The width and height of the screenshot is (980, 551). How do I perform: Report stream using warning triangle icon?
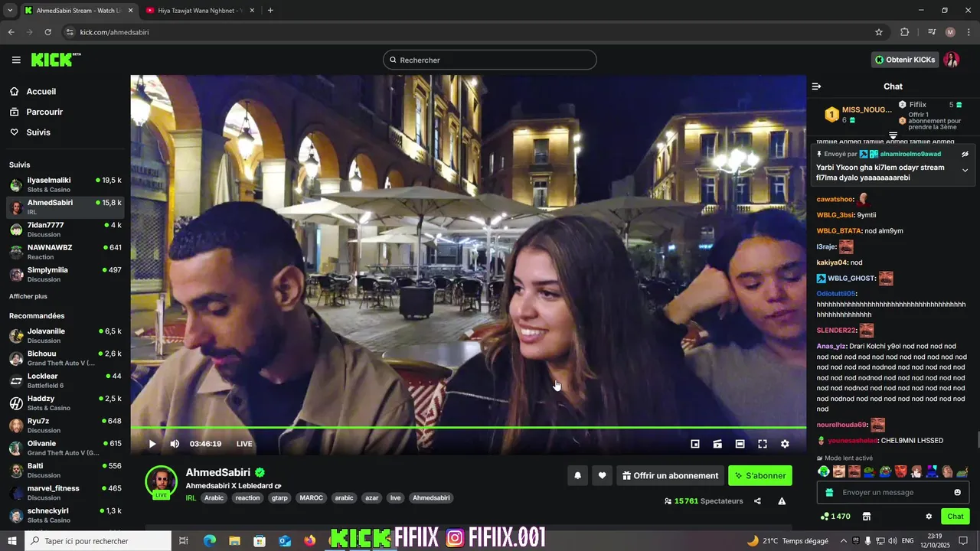click(782, 501)
